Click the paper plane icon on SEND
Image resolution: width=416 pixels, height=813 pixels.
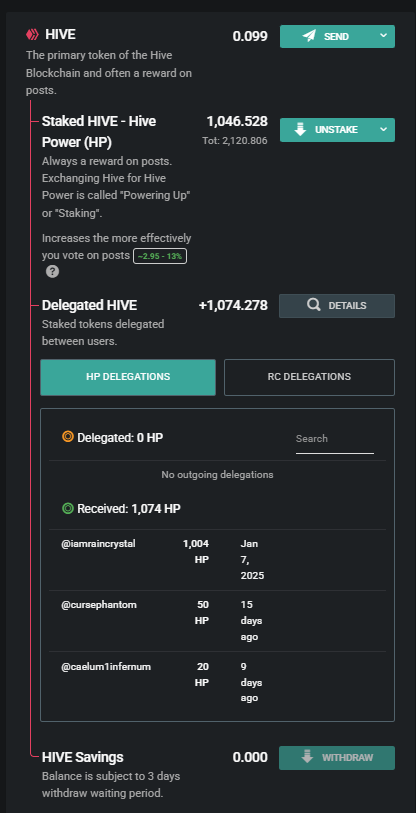pos(309,36)
